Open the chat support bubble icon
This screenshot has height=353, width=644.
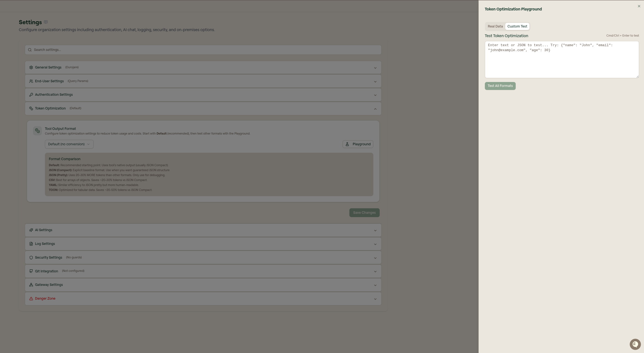[x=635, y=344]
